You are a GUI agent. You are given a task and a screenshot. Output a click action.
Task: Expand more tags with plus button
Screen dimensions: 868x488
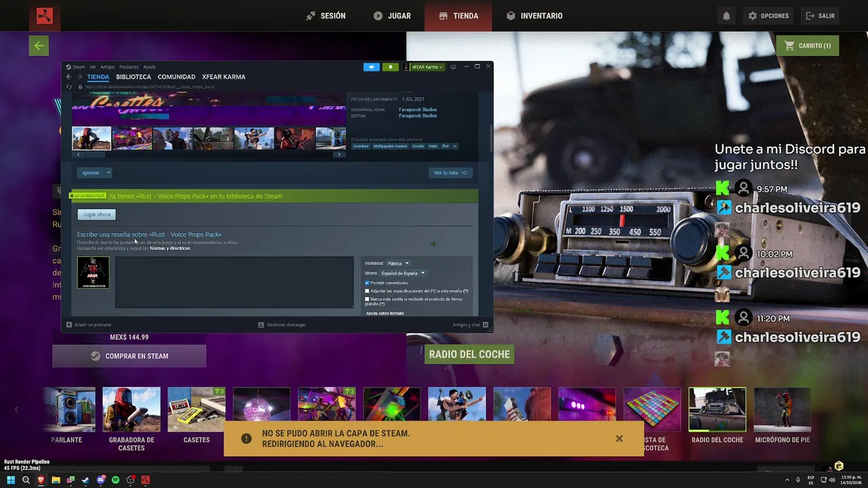pos(454,146)
